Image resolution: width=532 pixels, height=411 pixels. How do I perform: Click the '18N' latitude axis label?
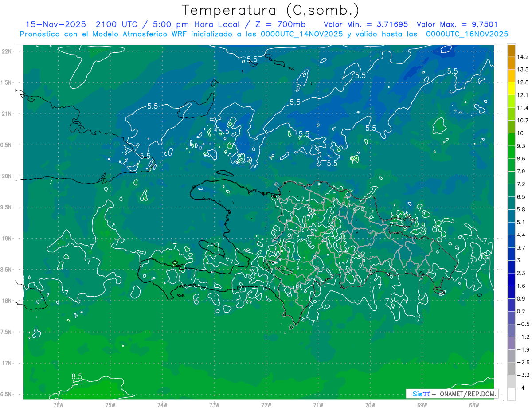(x=7, y=301)
